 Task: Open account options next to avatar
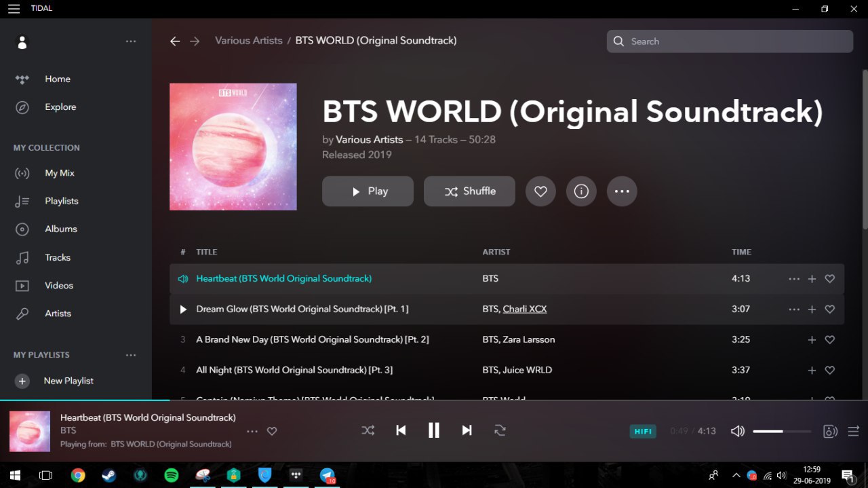[x=131, y=41]
